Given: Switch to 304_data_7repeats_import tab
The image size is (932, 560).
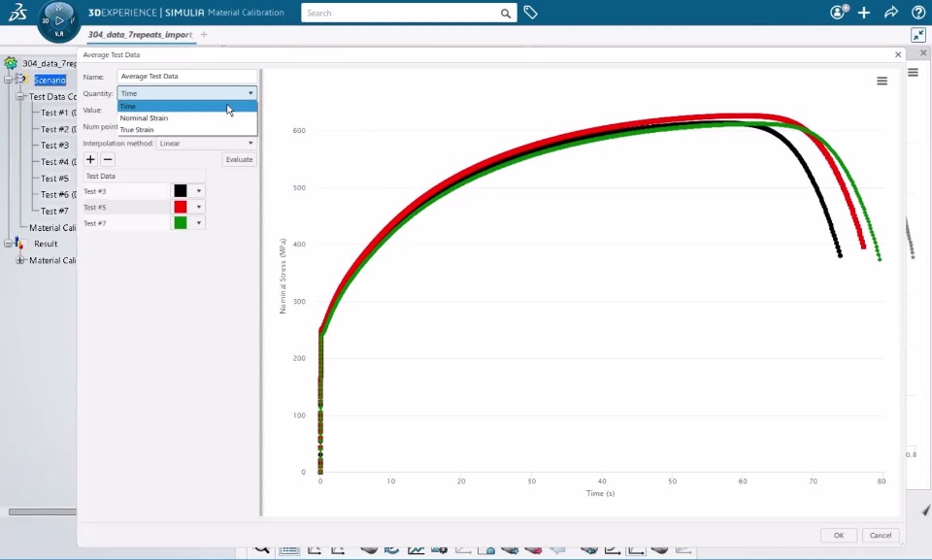Looking at the screenshot, I should [x=140, y=35].
